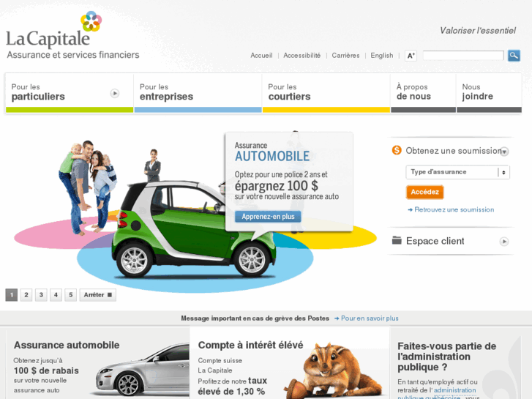The image size is (532, 399).
Task: Click the green smart car banner image
Action: (x=194, y=229)
